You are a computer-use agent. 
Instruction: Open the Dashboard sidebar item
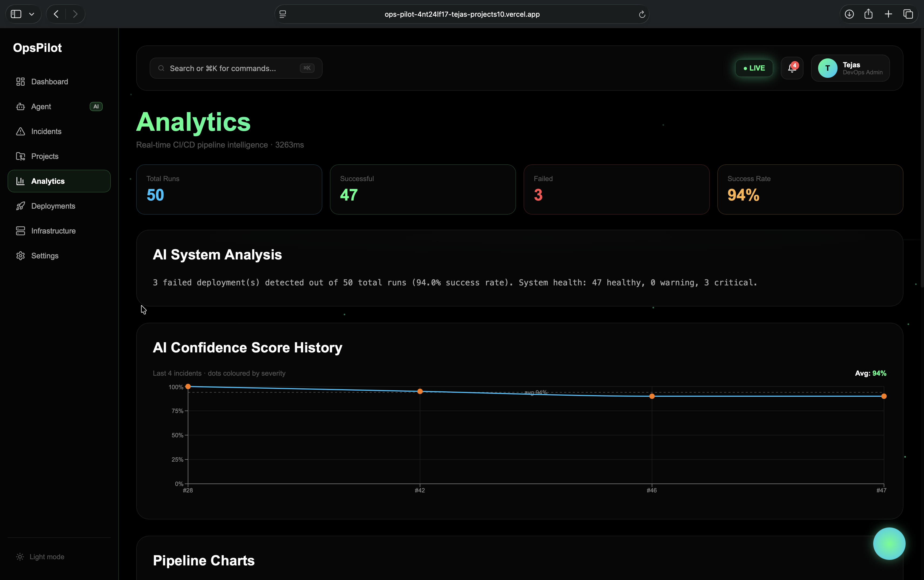point(59,82)
